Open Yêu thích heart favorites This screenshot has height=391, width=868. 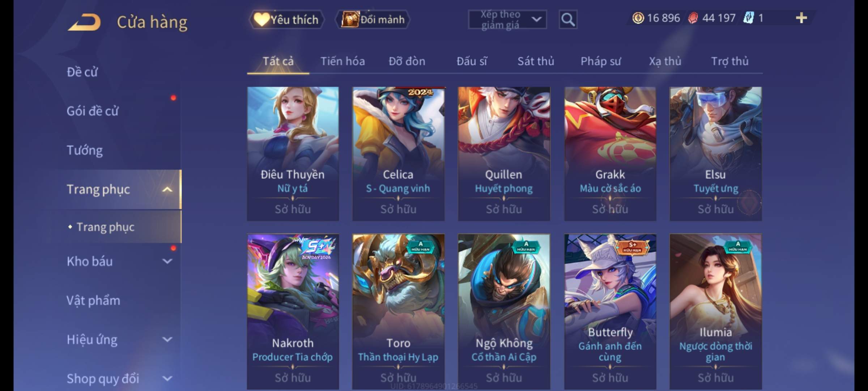coord(286,19)
